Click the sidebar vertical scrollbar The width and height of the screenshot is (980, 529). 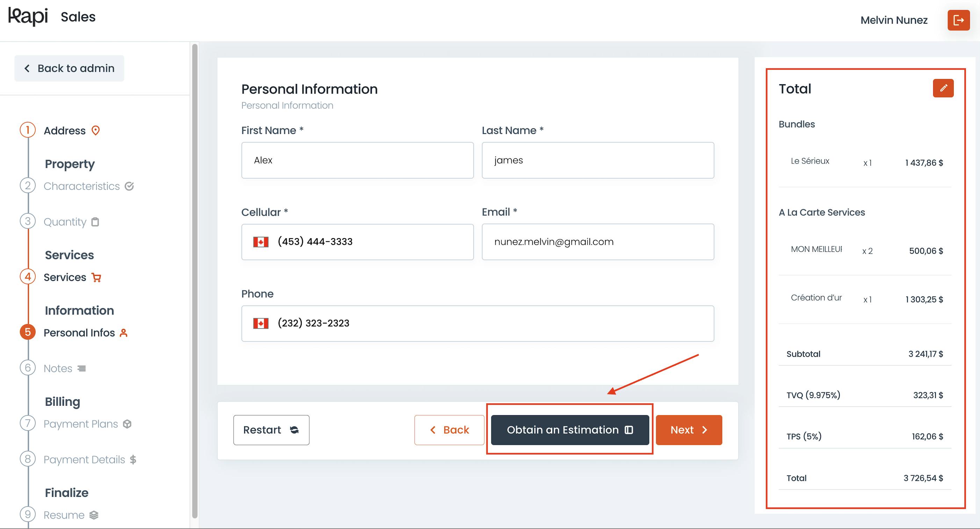point(195,281)
